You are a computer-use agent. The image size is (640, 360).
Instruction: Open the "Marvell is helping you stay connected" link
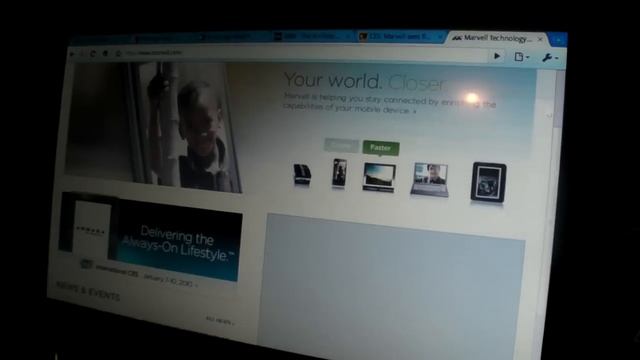[389, 103]
